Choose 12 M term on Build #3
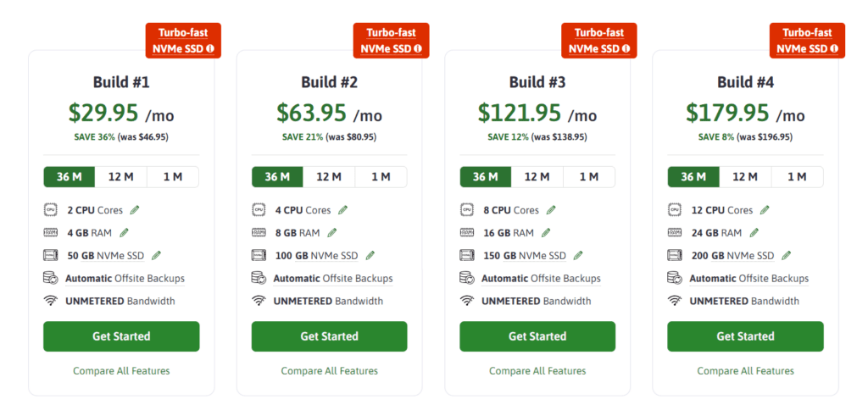 [x=537, y=177]
